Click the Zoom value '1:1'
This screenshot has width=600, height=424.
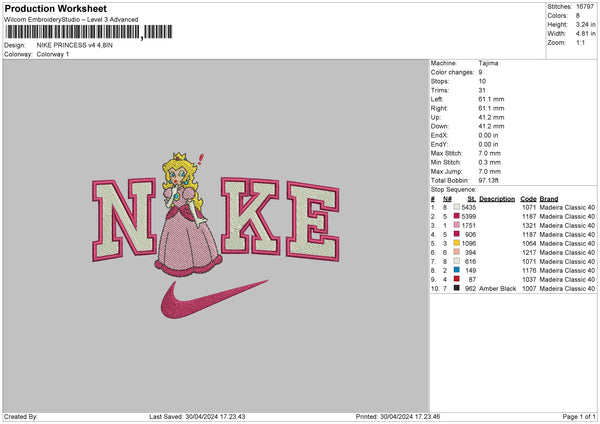click(x=580, y=42)
